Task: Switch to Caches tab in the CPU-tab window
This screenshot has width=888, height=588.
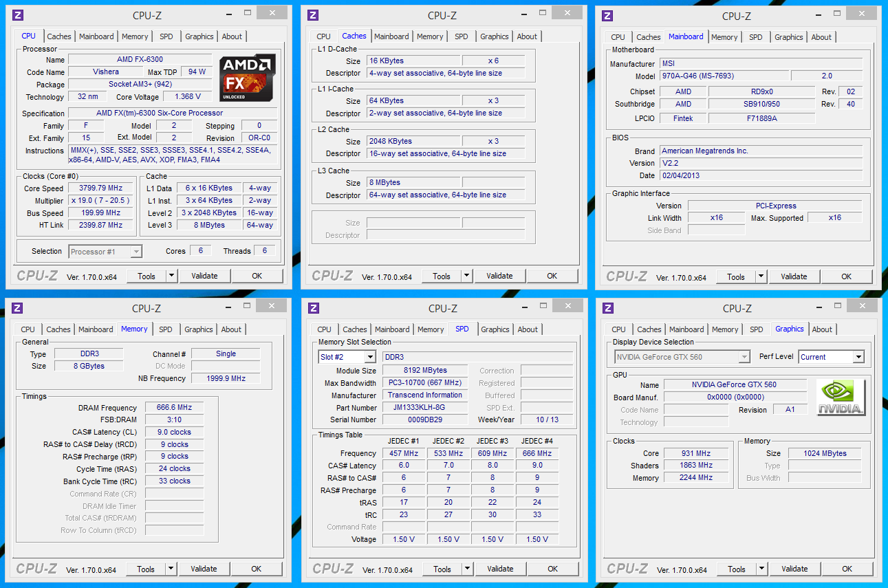Action: (59, 36)
